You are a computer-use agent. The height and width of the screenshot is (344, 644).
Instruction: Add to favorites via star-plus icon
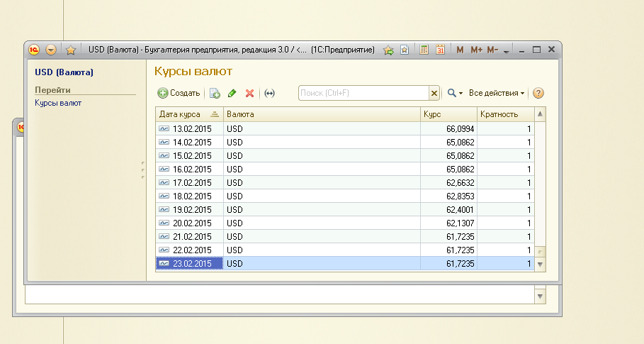(388, 50)
